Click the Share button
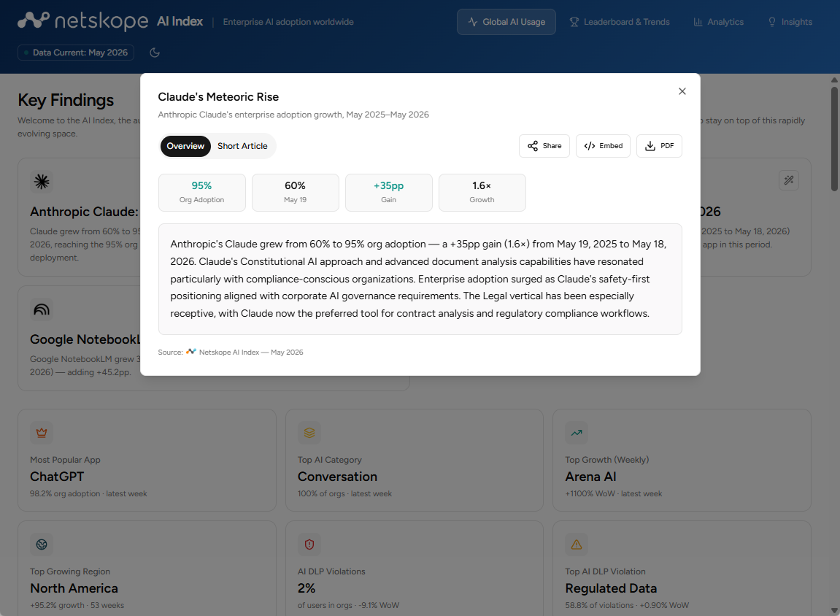Viewport: 840px width, 616px height. [x=544, y=146]
